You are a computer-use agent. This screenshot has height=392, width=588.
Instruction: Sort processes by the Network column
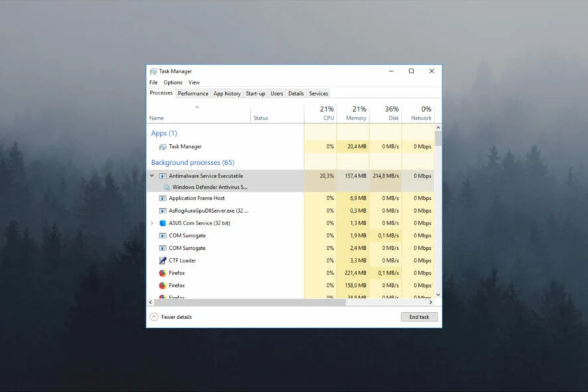418,113
